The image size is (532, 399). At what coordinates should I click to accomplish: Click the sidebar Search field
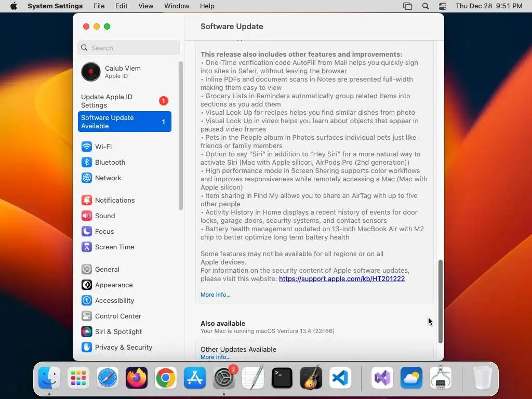click(x=129, y=48)
